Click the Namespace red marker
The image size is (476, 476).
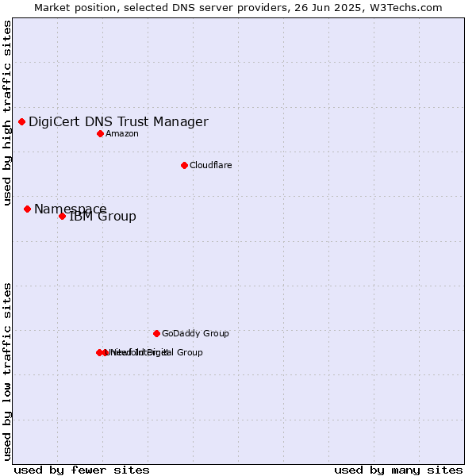click(27, 209)
